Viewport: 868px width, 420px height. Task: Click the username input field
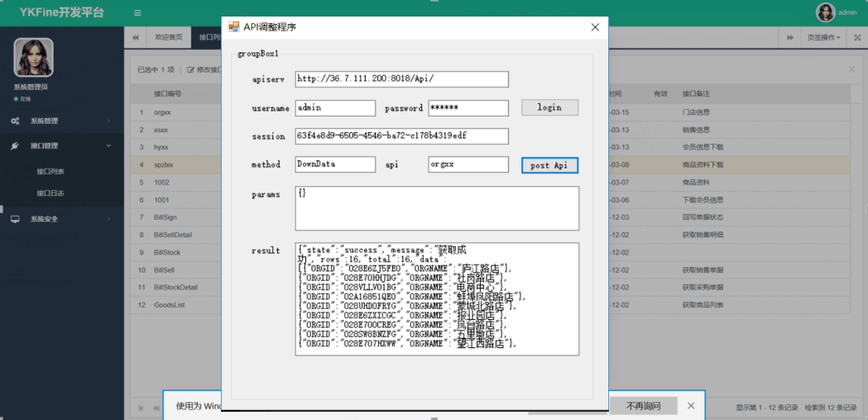335,108
